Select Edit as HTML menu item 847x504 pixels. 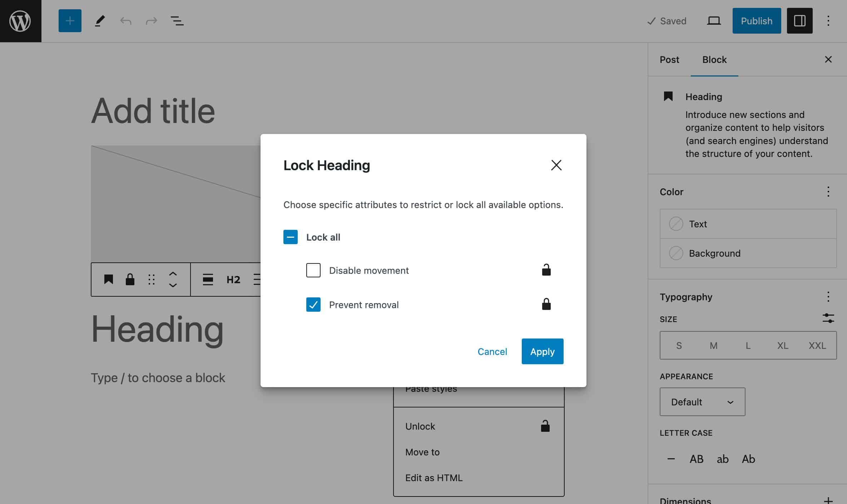tap(434, 478)
